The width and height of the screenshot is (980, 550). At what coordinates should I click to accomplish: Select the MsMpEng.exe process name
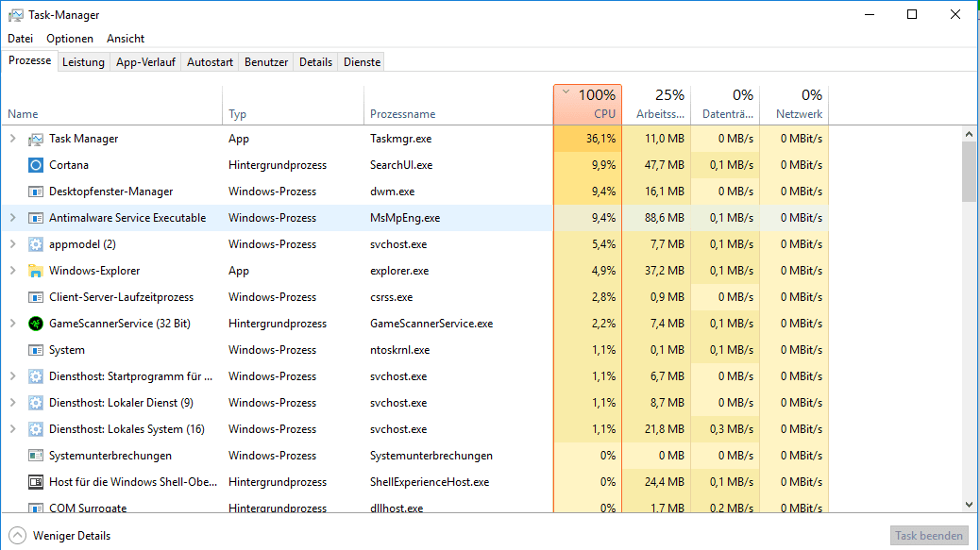coord(405,218)
